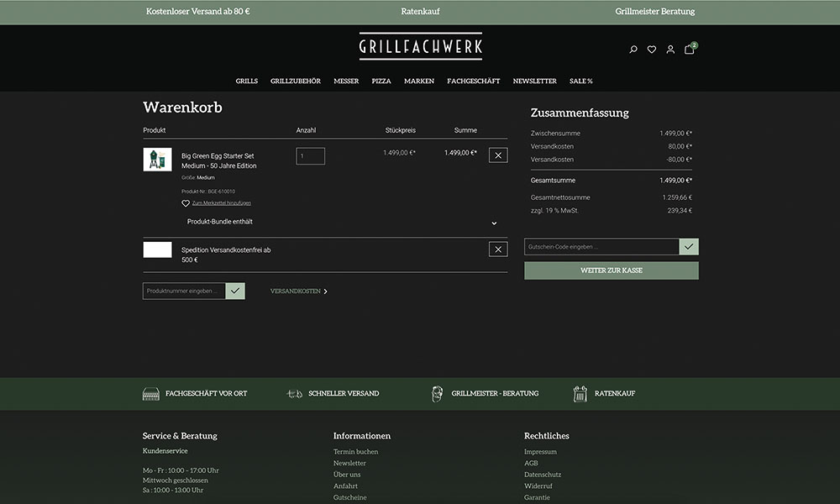The height and width of the screenshot is (504, 840).
Task: Click Kostenloser Versand ab 80 € banner text
Action: pos(197,11)
